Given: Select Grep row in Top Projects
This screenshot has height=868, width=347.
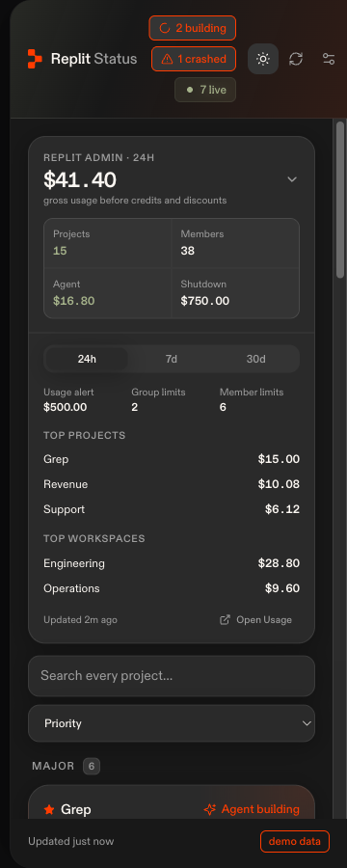Looking at the screenshot, I should pos(172,459).
